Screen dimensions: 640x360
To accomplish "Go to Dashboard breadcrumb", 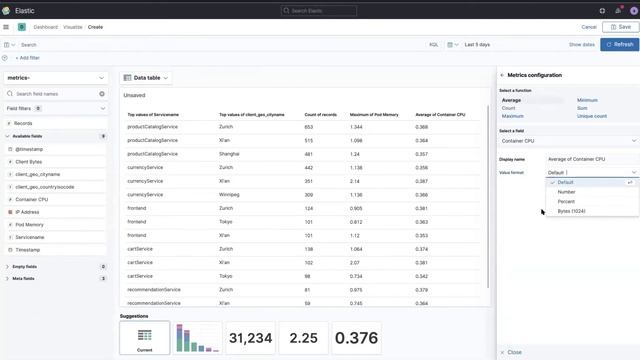I will coord(45,27).
